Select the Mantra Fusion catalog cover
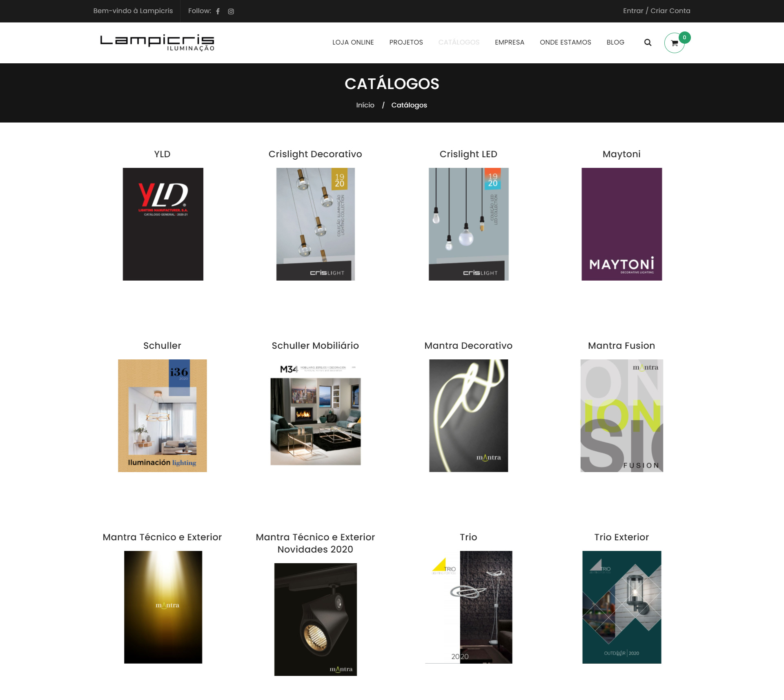The width and height of the screenshot is (784, 700). pos(621,416)
